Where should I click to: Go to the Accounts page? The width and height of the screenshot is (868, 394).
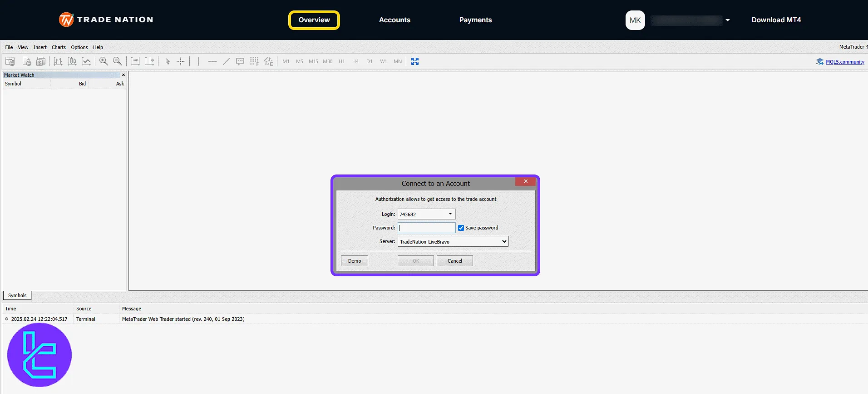[395, 20]
